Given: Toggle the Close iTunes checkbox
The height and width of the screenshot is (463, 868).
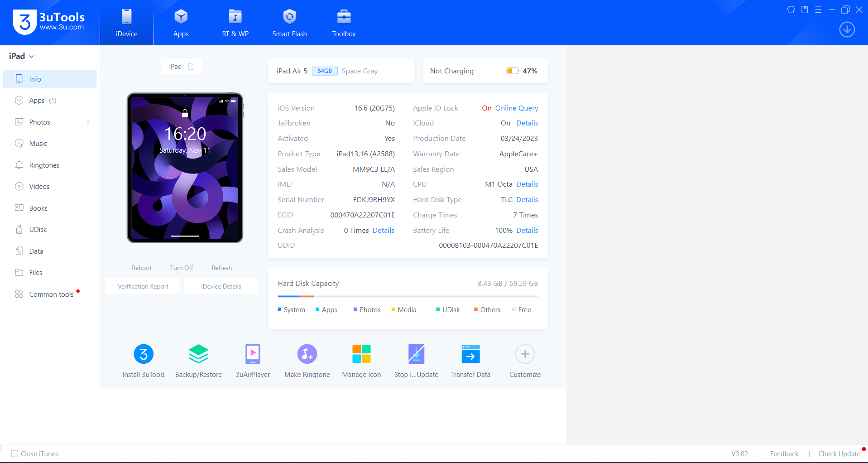Looking at the screenshot, I should click(14, 454).
